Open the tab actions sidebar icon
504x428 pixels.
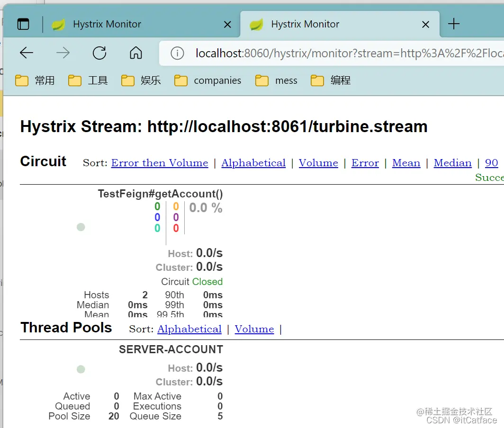tap(23, 24)
